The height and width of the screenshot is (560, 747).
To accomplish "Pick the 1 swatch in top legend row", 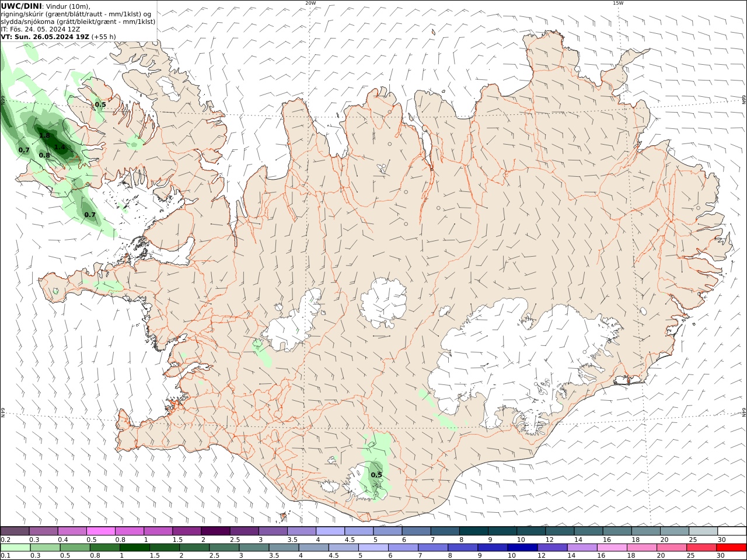I will click(158, 531).
